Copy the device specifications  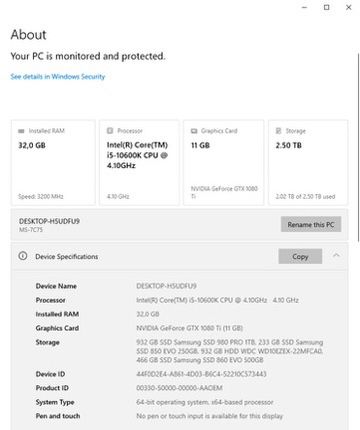(x=300, y=256)
